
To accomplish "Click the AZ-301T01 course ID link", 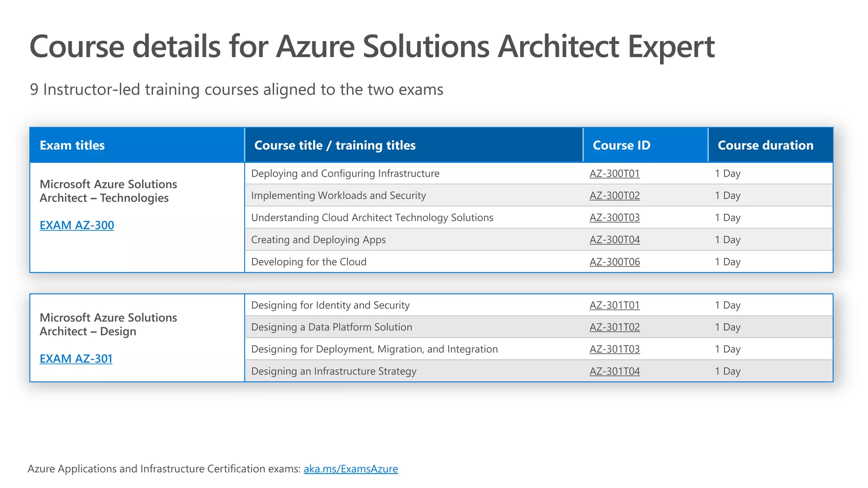I will coord(615,305).
